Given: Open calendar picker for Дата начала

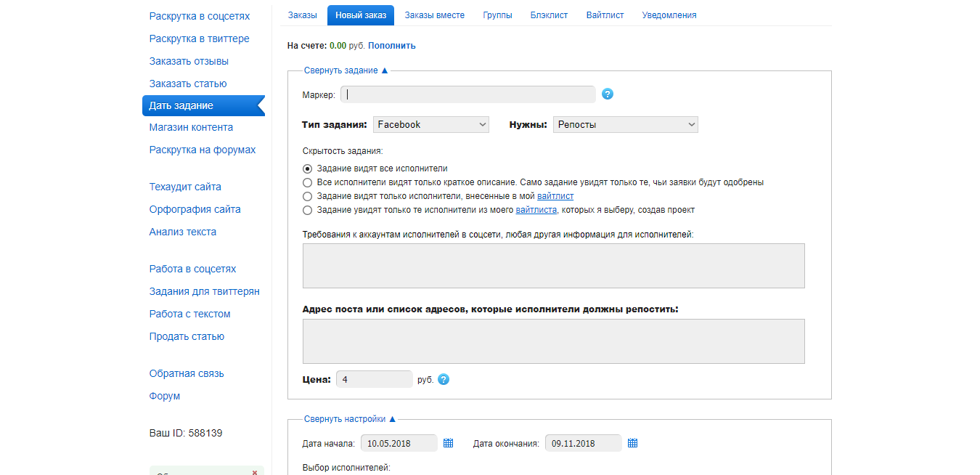Looking at the screenshot, I should 448,443.
